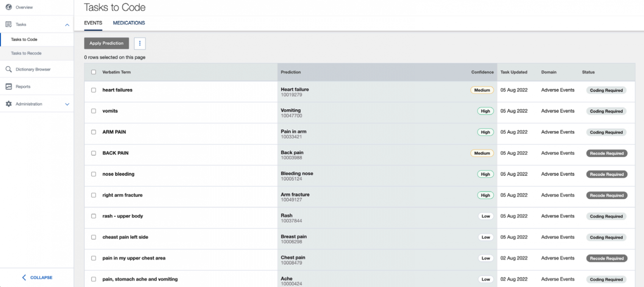644x287 pixels.
Task: Click the Reports chart icon
Action: click(x=9, y=87)
